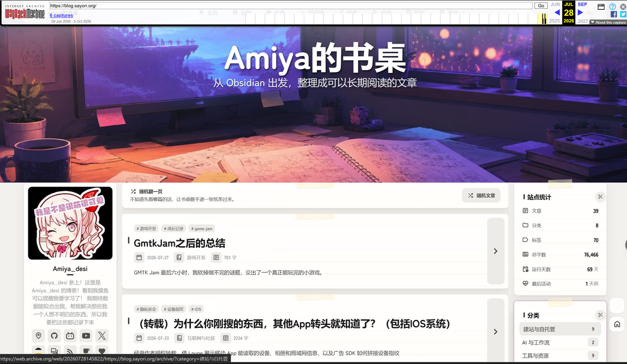The width and height of the screenshot is (627, 364).
Task: Click the # game-jam tag
Action: coord(202,229)
